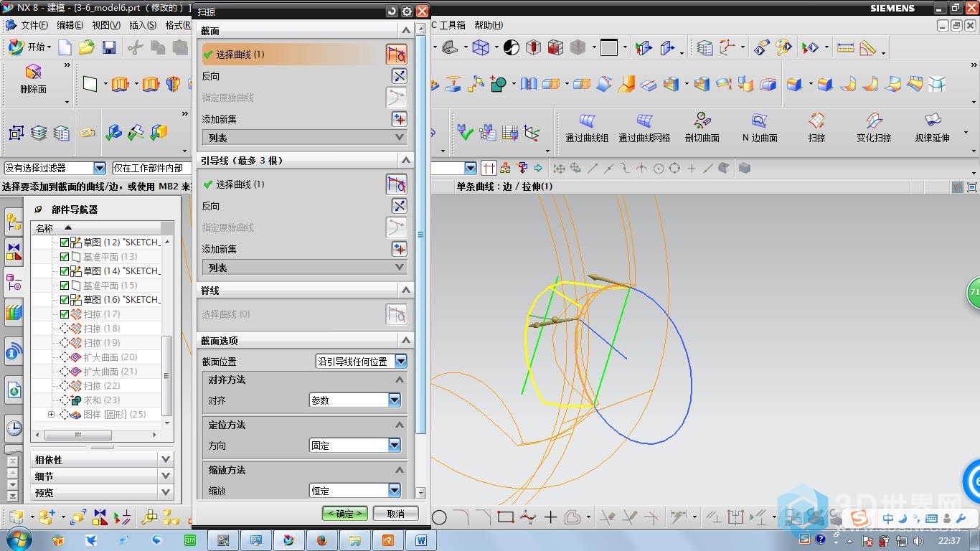980x551 pixels.
Task: Click the 扫掠 dialog vertical scrollbar
Action: coord(420,235)
